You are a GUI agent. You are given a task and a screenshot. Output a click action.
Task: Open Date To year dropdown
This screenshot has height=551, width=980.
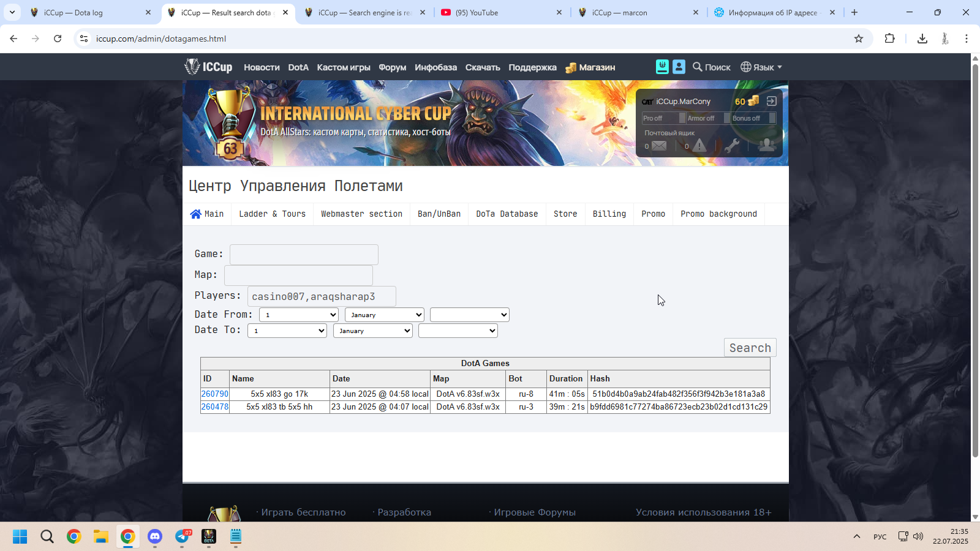pos(458,331)
